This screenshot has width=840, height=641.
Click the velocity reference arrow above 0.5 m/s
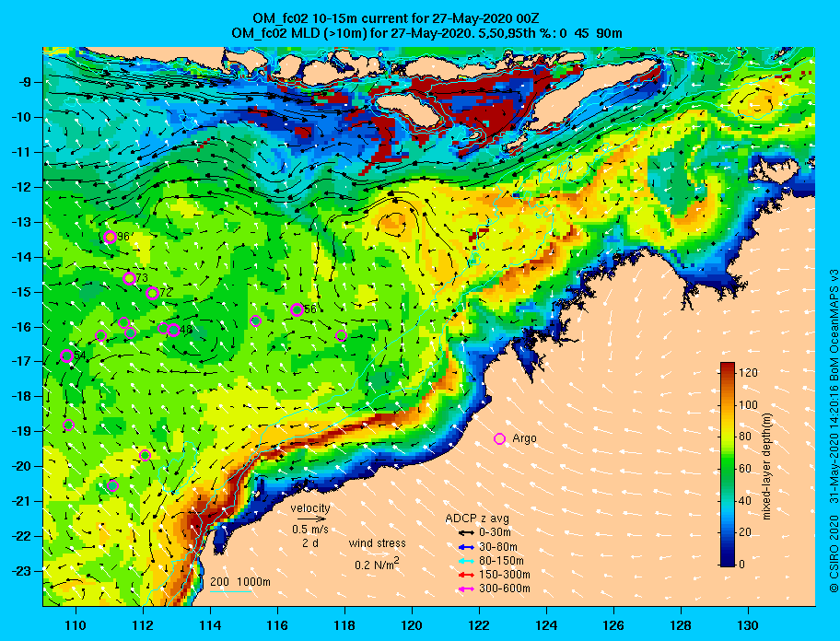312,519
